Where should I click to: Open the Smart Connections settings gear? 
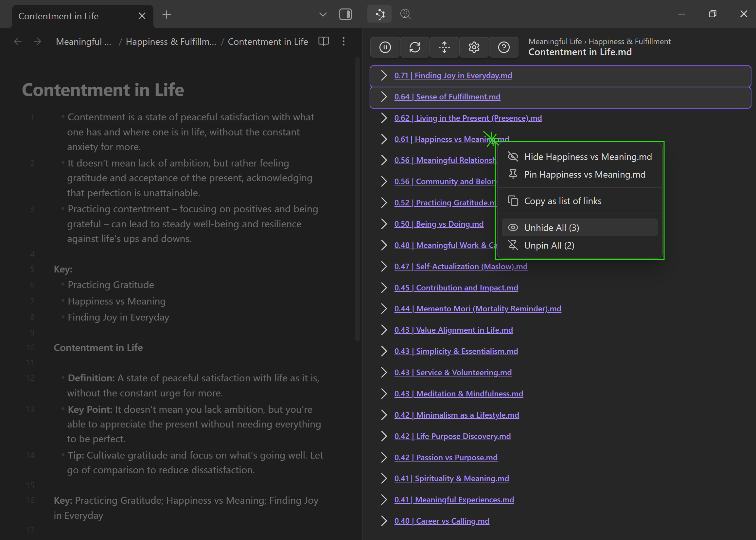[474, 47]
